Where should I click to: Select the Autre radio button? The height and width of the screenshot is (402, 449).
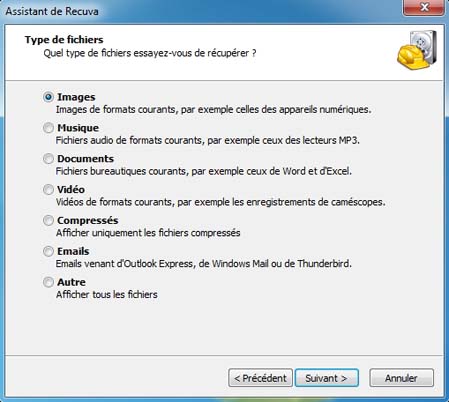pos(48,282)
